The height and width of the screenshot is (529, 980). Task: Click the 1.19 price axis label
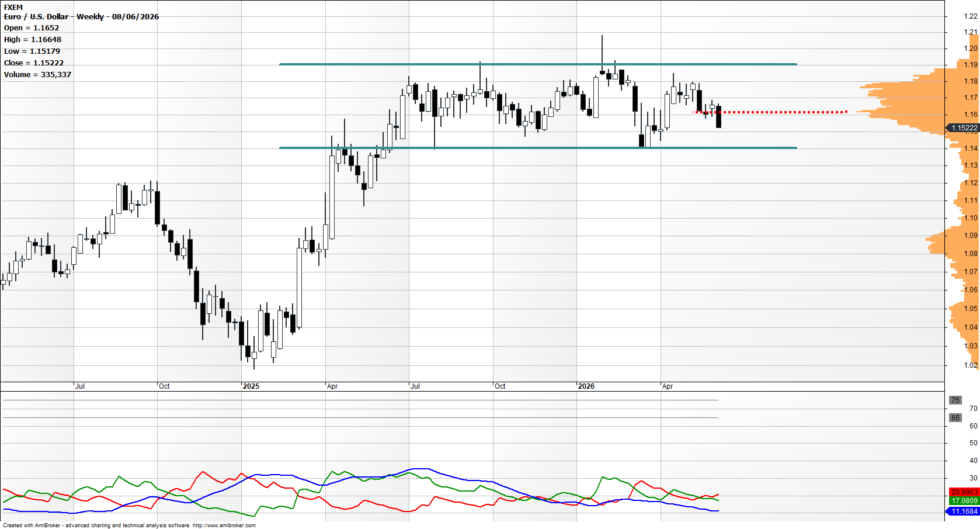(971, 65)
